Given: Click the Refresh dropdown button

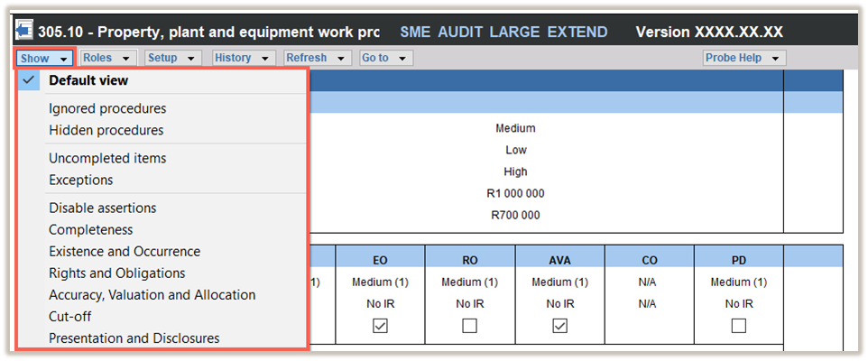Looking at the screenshot, I should (316, 58).
